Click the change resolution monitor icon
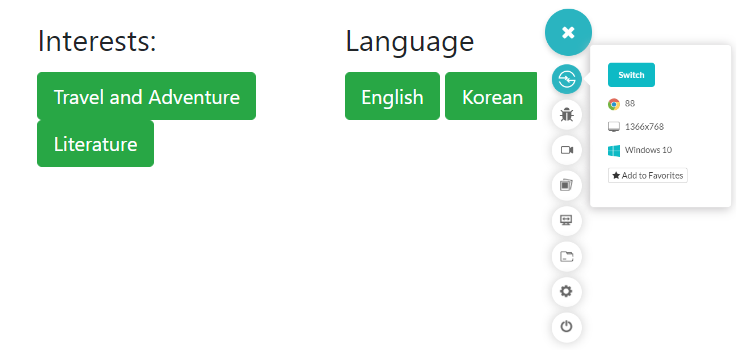 coord(567,221)
